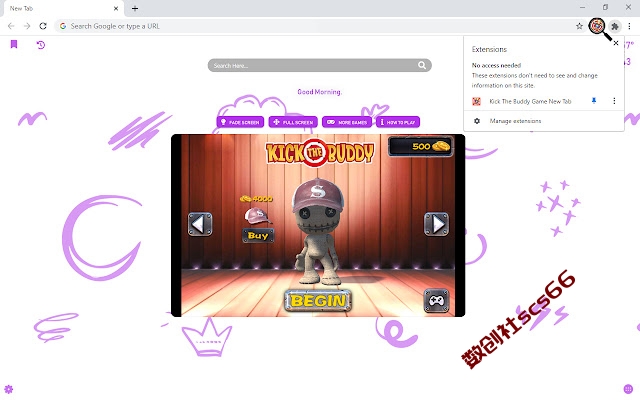Click the 500 coins counter
Image resolution: width=640 pixels, height=400 pixels.
coord(421,146)
